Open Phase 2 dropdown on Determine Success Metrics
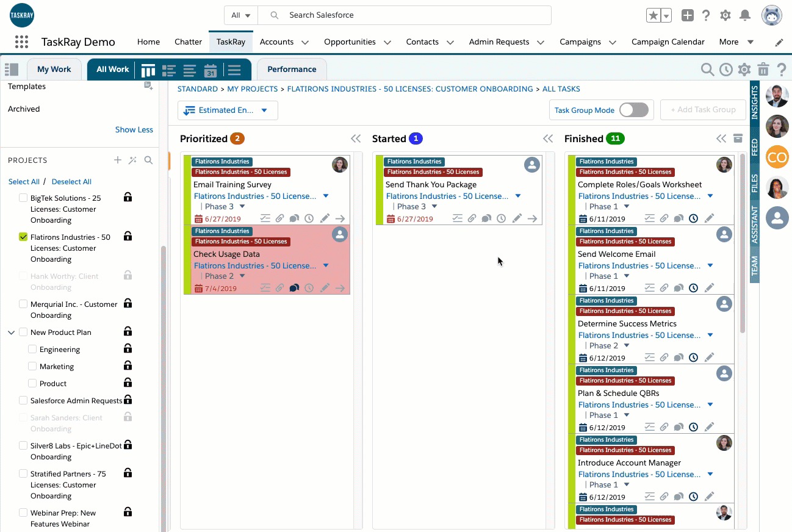Viewport: 792px width, 532px height. (x=627, y=346)
